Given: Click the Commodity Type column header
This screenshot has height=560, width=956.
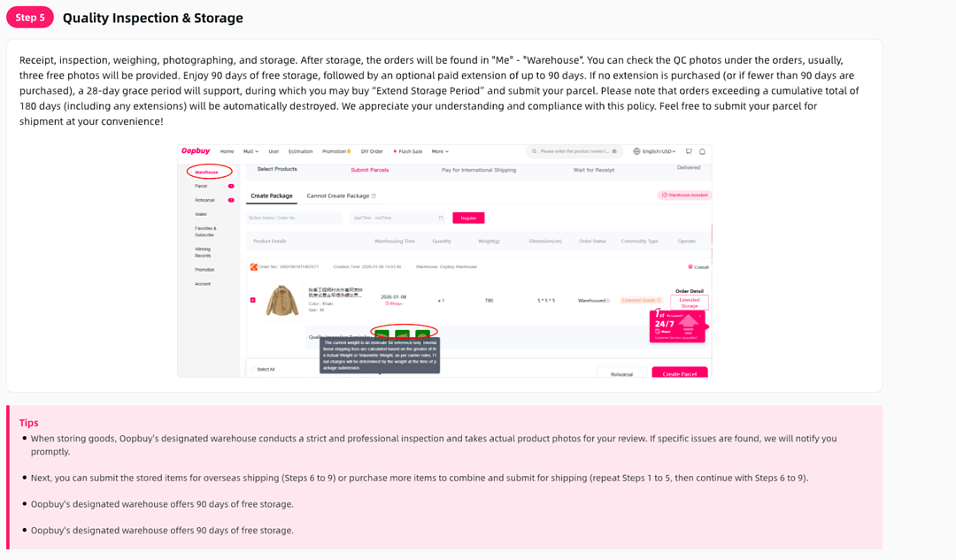Looking at the screenshot, I should [640, 242].
